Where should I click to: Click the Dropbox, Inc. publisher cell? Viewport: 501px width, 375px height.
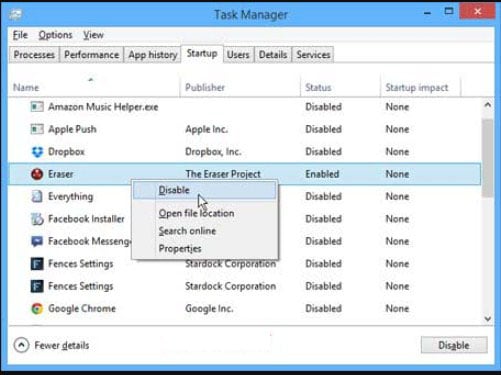point(213,152)
